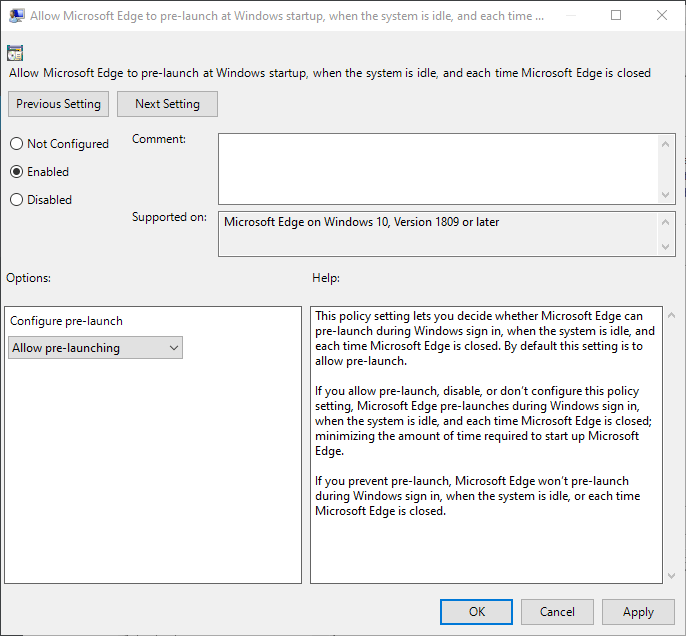Image resolution: width=686 pixels, height=636 pixels.
Task: Select the Enabled radio button
Action: (x=16, y=172)
